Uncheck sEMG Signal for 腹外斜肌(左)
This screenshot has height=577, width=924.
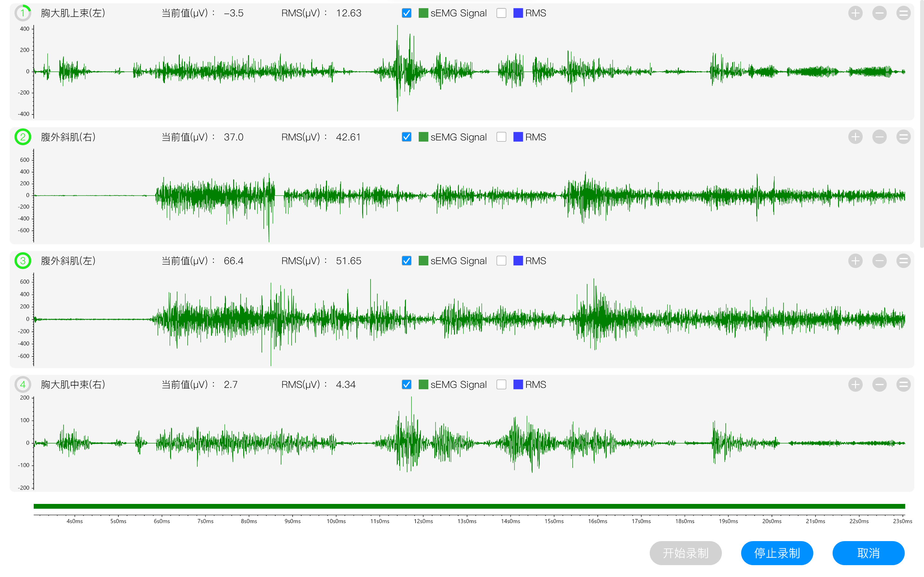(x=406, y=261)
